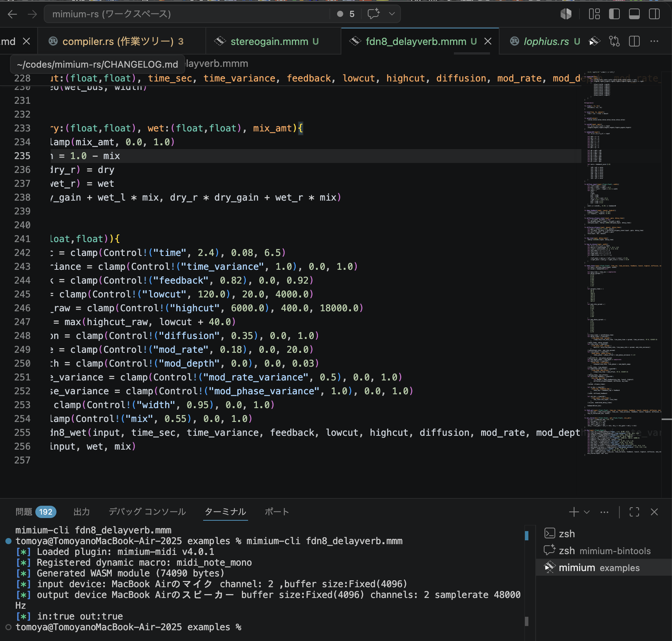Switch to the Debug Console tab
This screenshot has height=641, width=672.
(x=147, y=512)
